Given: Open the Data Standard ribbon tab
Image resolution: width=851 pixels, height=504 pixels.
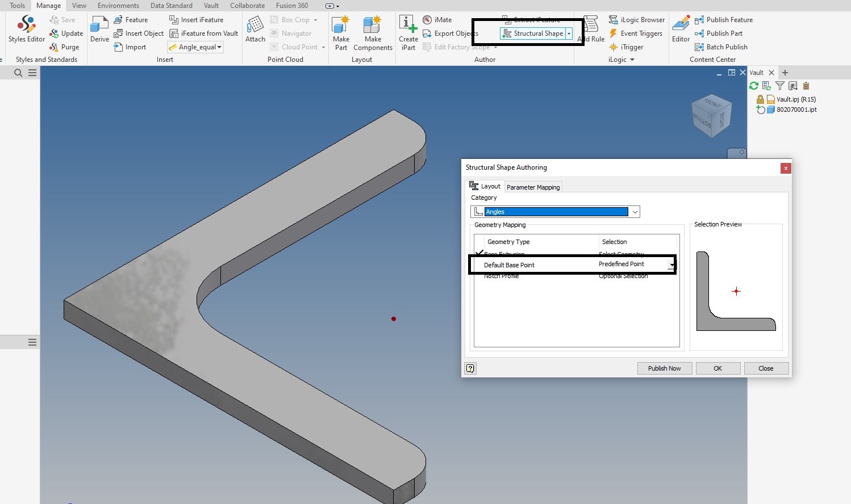Looking at the screenshot, I should coord(171,6).
